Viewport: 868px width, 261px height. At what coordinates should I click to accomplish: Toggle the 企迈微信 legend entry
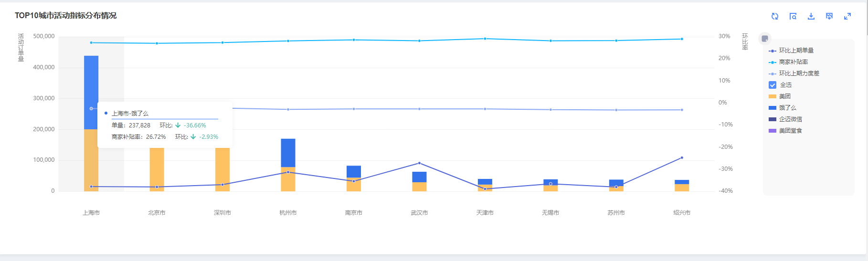[785, 119]
